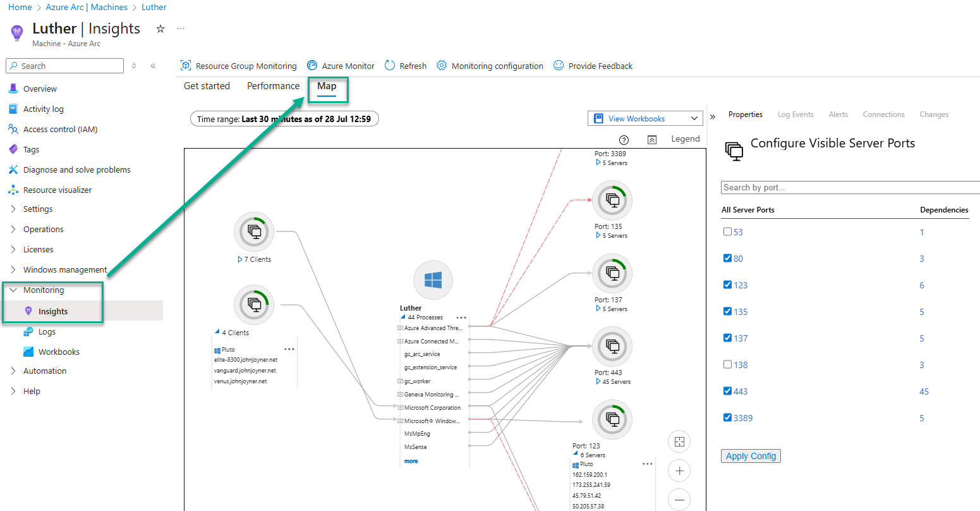Expand the 7 Clients group
This screenshot has height=511, width=980.
point(240,259)
